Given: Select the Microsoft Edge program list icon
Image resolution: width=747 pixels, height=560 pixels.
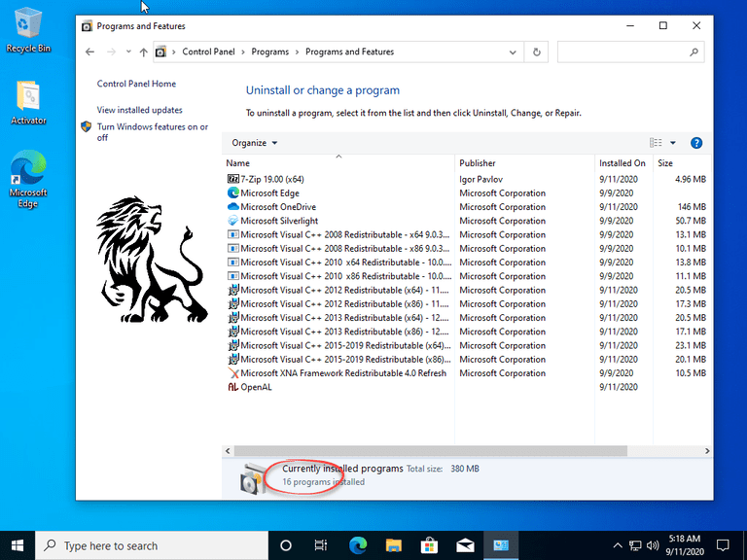Looking at the screenshot, I should [233, 192].
